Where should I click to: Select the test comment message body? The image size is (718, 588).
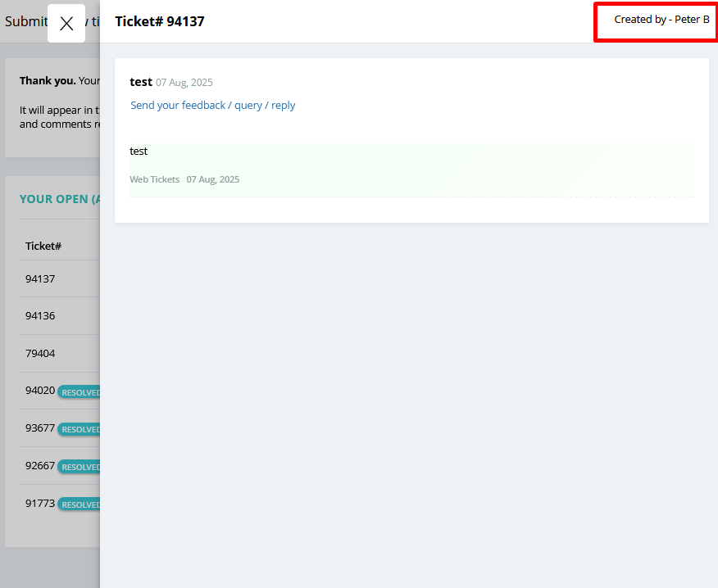(x=139, y=151)
